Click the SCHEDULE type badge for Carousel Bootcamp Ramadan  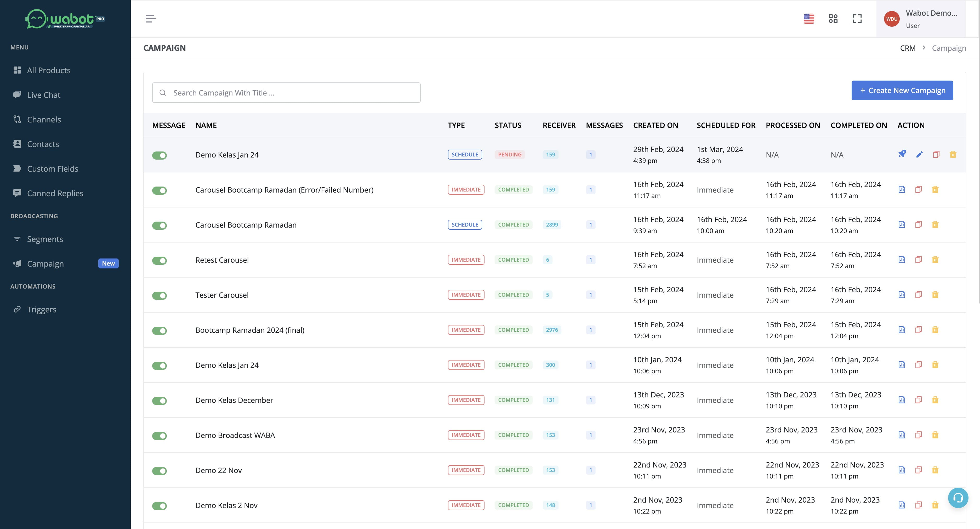(465, 224)
